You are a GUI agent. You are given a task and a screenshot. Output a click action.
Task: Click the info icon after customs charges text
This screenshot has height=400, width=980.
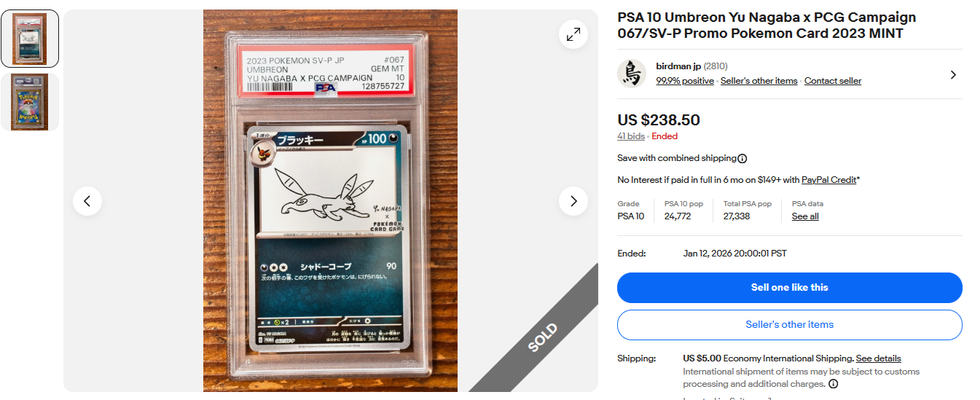(833, 384)
